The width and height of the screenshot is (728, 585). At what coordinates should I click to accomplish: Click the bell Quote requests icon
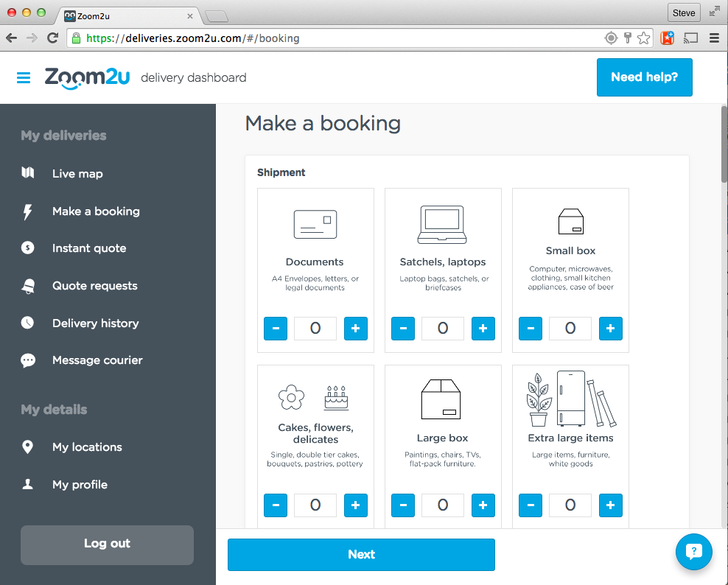click(28, 286)
